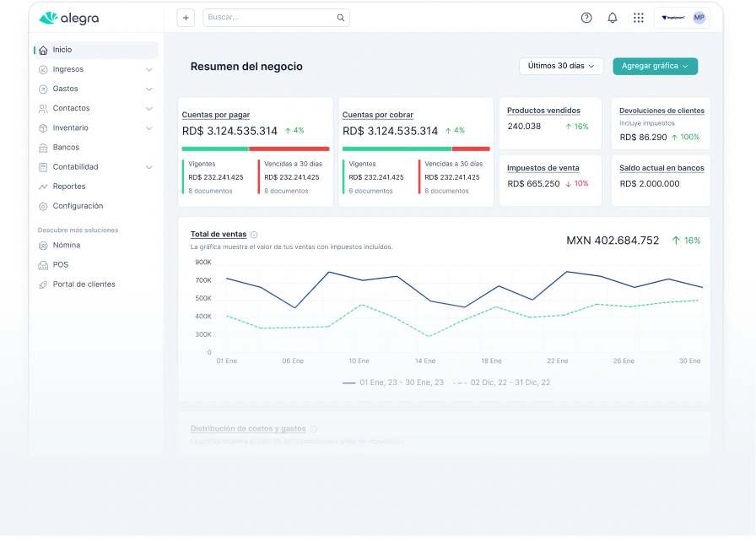
Task: Click the Bancos icon in the sidebar
Action: (x=43, y=148)
